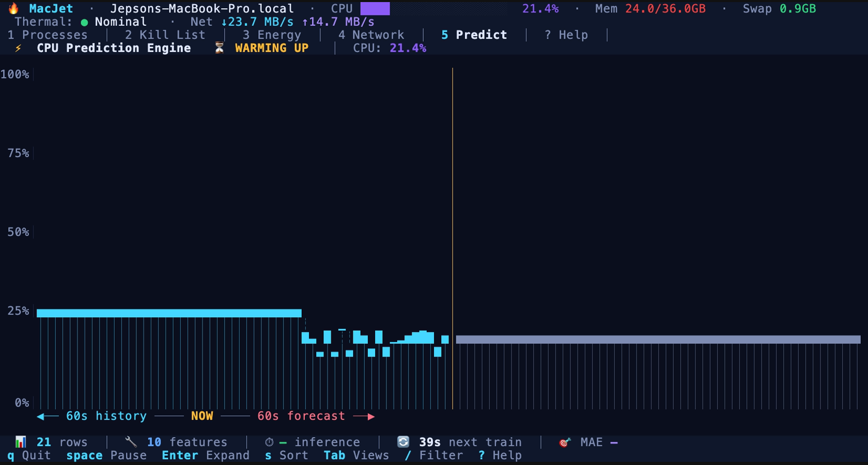Click the hostname Jepsons-MacBook-Pro.local
Screen dimensions: 868x465
[x=202, y=9]
